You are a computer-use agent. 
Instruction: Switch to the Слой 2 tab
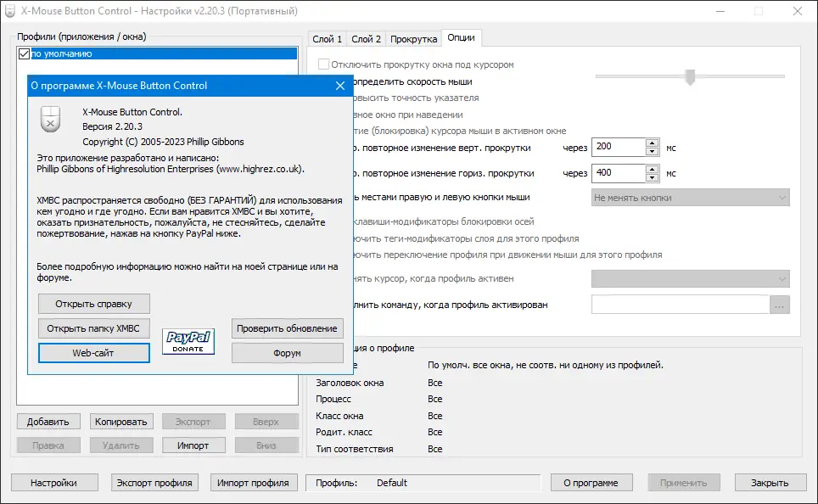click(367, 39)
